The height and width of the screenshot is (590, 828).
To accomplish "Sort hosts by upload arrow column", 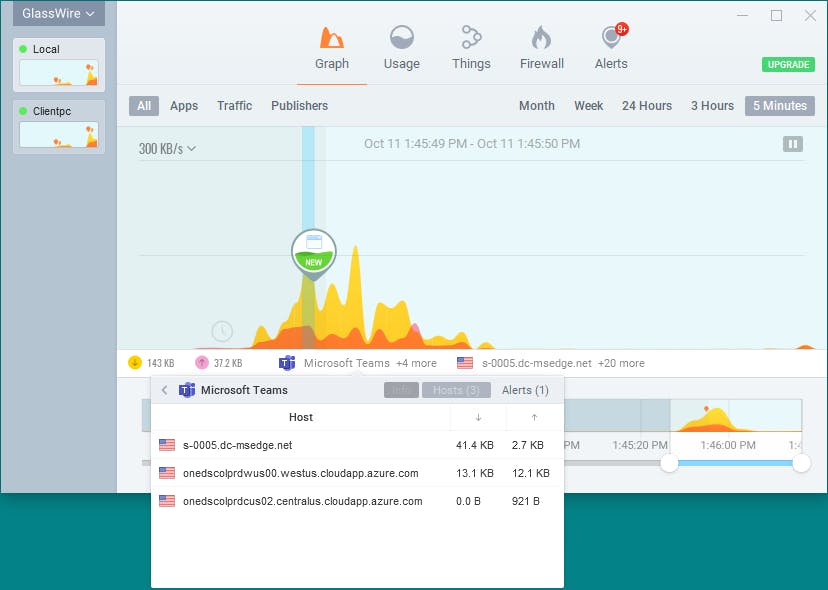I will pos(534,417).
